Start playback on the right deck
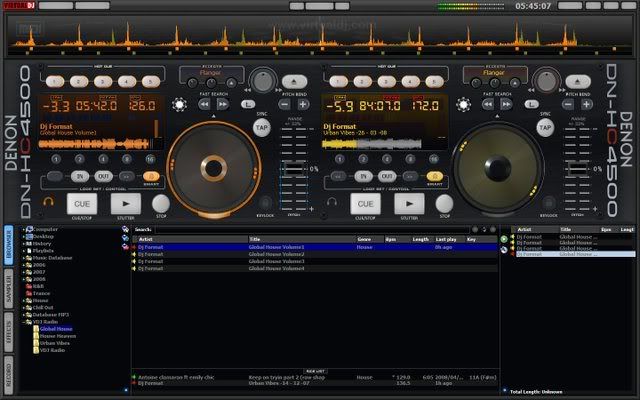The height and width of the screenshot is (400, 640). 409,204
